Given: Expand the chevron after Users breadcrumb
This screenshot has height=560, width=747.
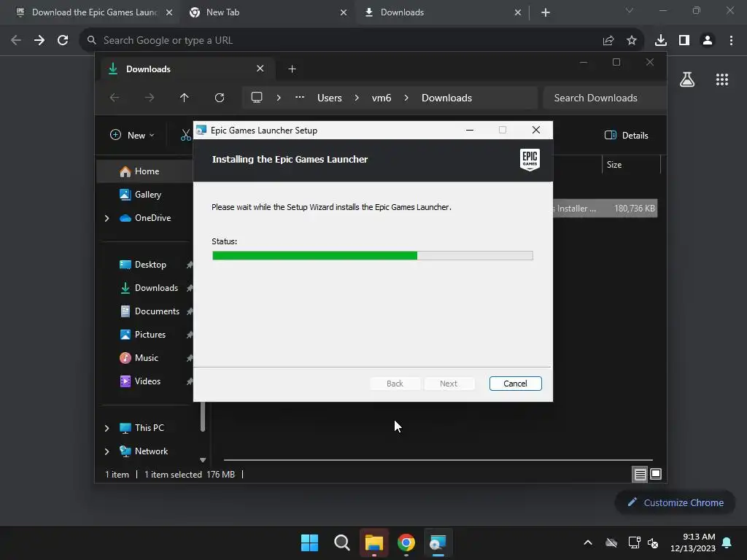Looking at the screenshot, I should (357, 98).
